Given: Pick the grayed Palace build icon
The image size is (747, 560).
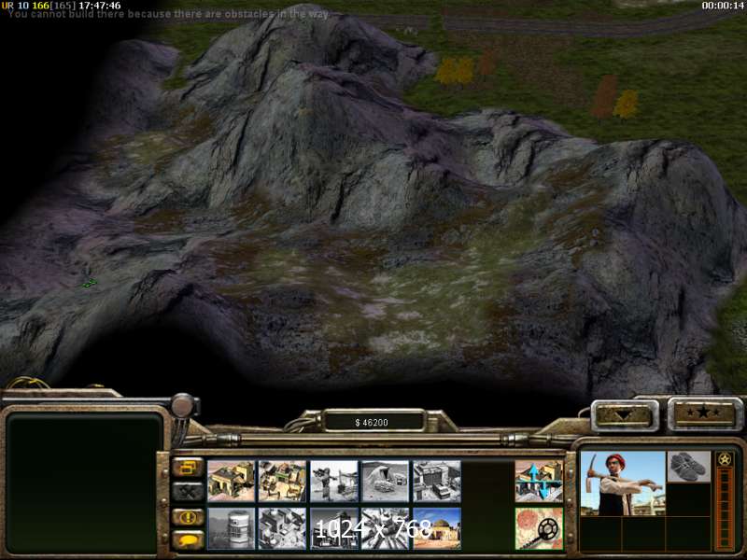Looking at the screenshot, I should (x=283, y=528).
